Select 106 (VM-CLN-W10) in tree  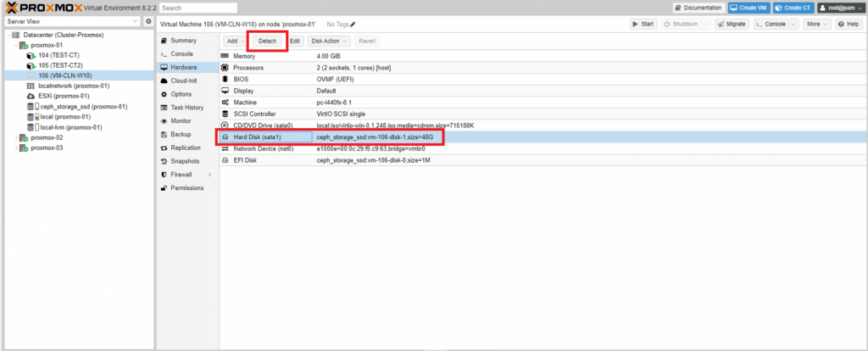click(x=79, y=75)
